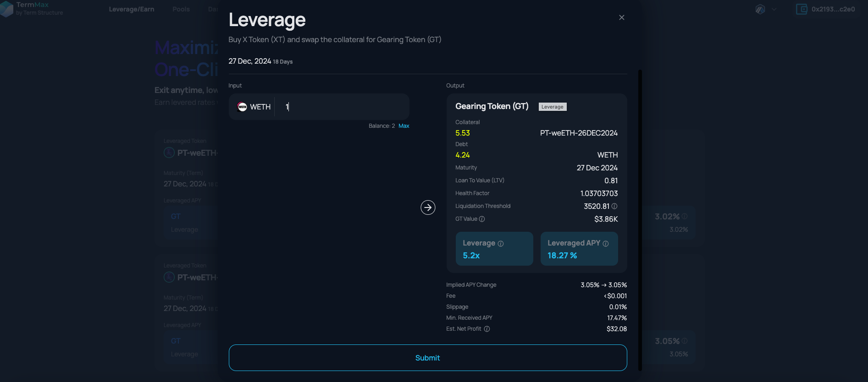The image size is (868, 382).
Task: Click the Leverage badge next to Gearing Token
Action: tap(553, 107)
